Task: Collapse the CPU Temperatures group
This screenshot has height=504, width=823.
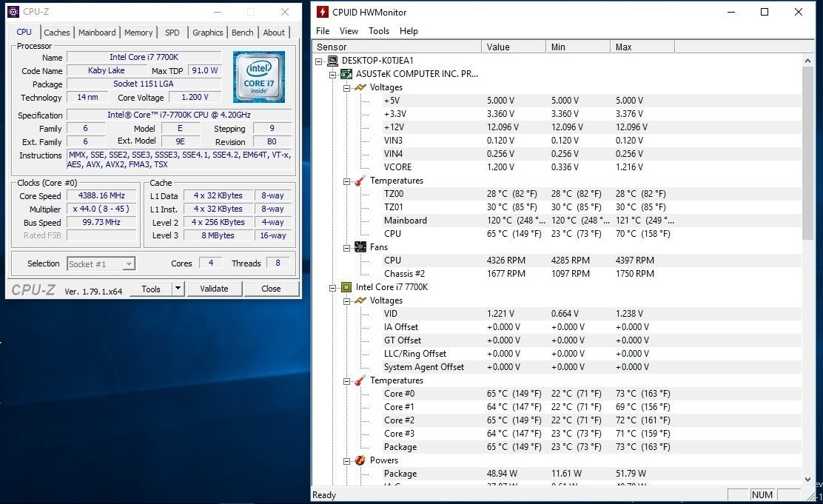Action: pyautogui.click(x=346, y=381)
